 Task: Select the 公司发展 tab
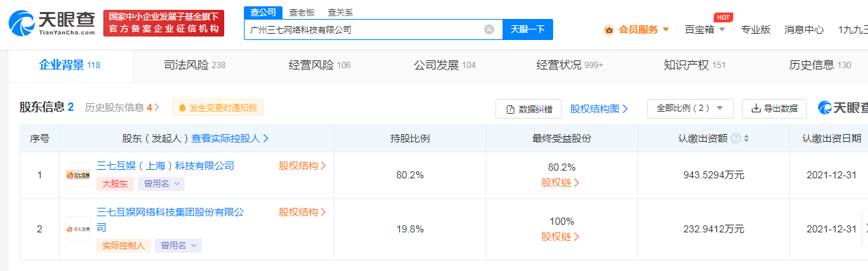445,65
